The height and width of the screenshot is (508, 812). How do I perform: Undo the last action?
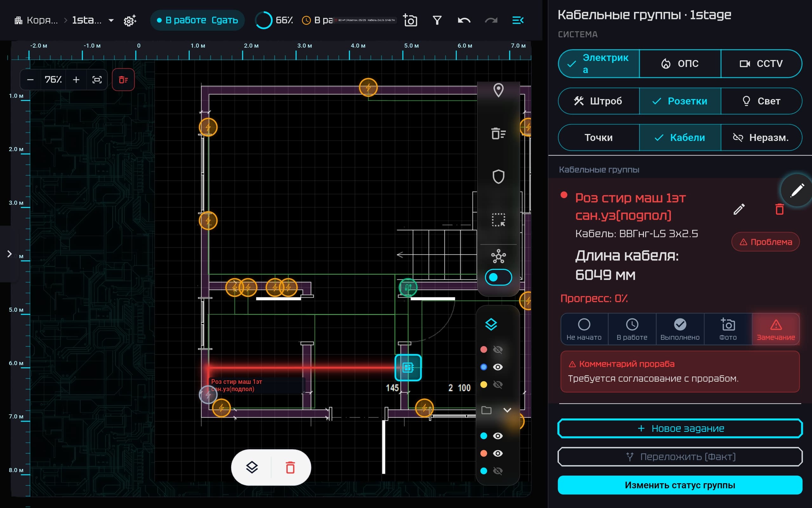464,21
